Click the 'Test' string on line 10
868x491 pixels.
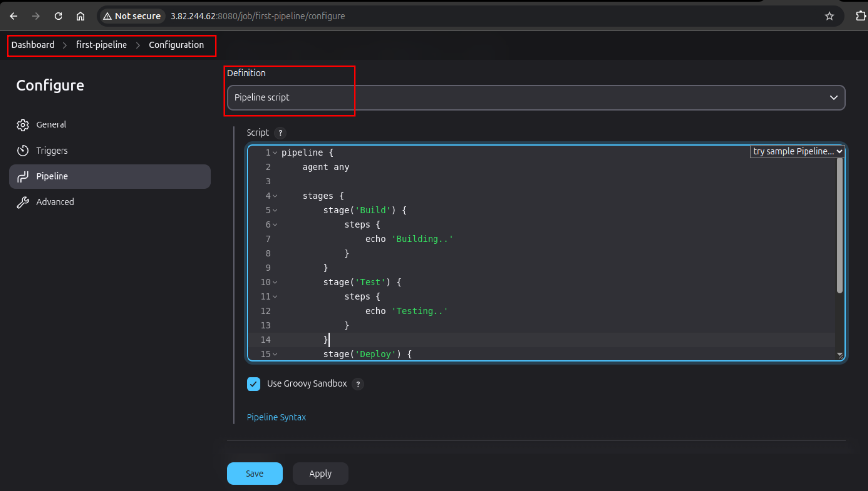pyautogui.click(x=370, y=282)
